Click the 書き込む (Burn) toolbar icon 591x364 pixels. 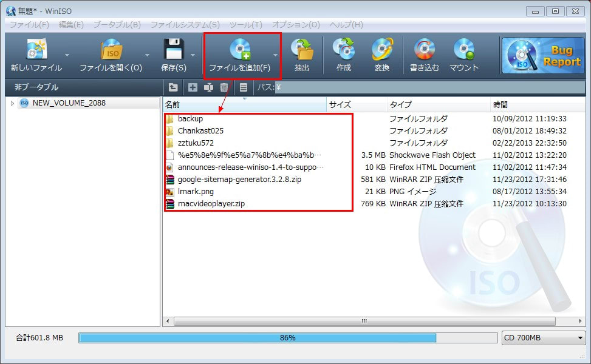425,49
